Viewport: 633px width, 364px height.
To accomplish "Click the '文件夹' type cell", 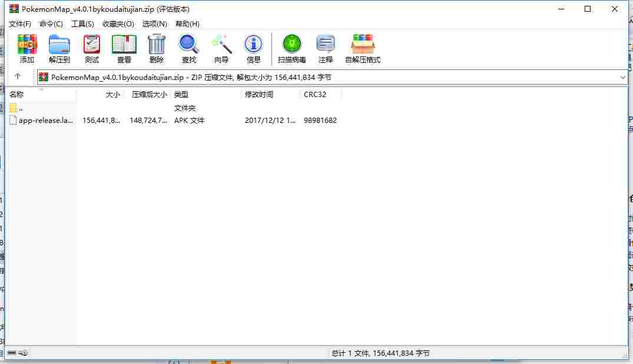I will pyautogui.click(x=184, y=108).
